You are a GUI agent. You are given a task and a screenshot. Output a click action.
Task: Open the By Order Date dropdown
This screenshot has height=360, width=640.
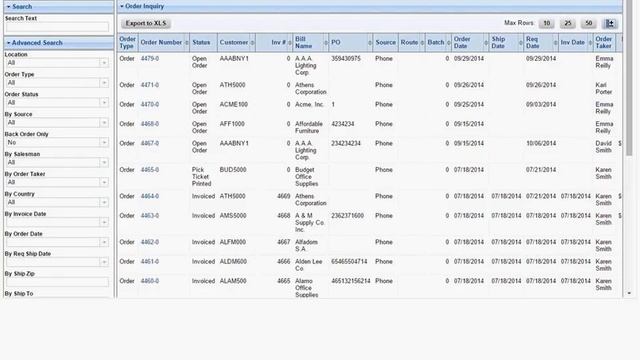point(104,242)
